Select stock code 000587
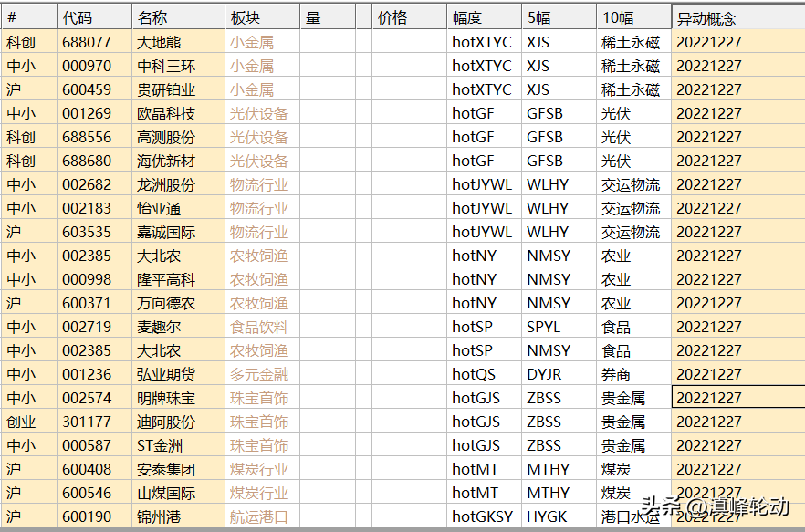805x532 pixels. click(x=95, y=445)
